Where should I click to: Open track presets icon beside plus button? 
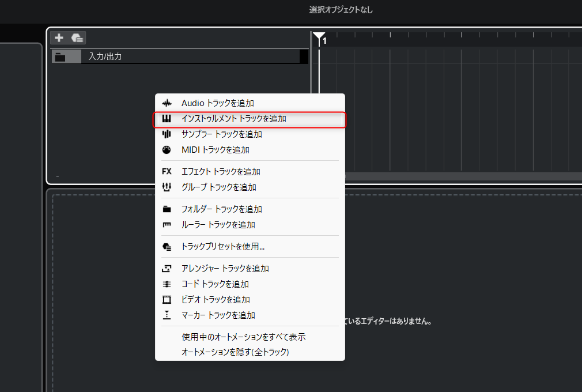77,37
